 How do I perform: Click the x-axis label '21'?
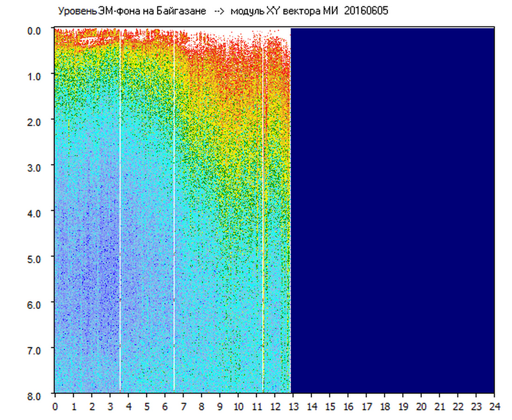pyautogui.click(x=439, y=406)
